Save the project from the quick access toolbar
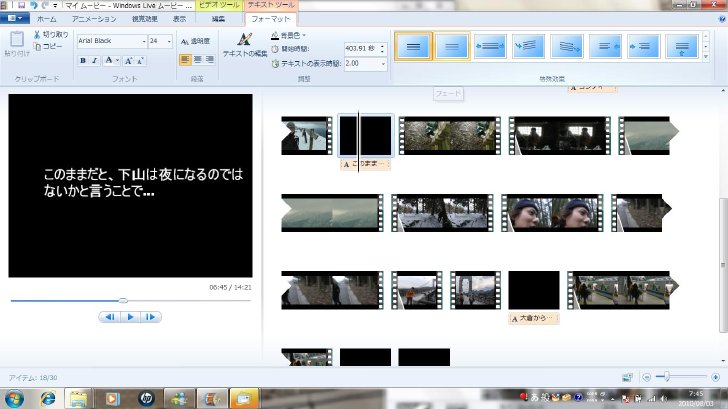Viewport: 728px width, 409px height. 21,5
